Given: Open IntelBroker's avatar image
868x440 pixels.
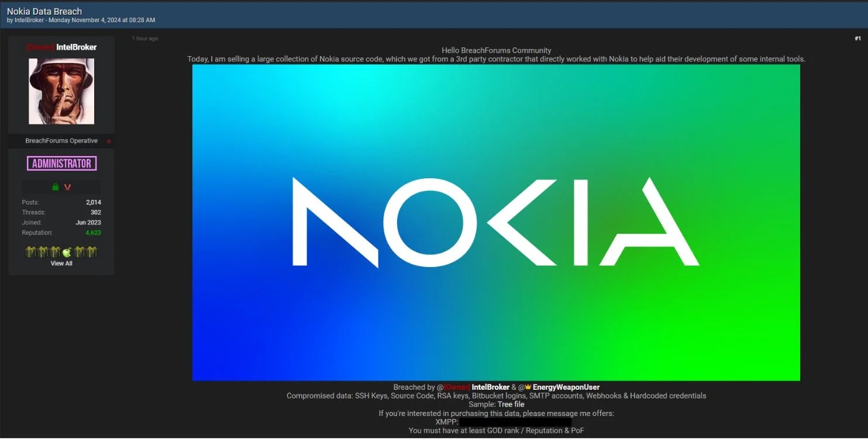Looking at the screenshot, I should pyautogui.click(x=61, y=91).
